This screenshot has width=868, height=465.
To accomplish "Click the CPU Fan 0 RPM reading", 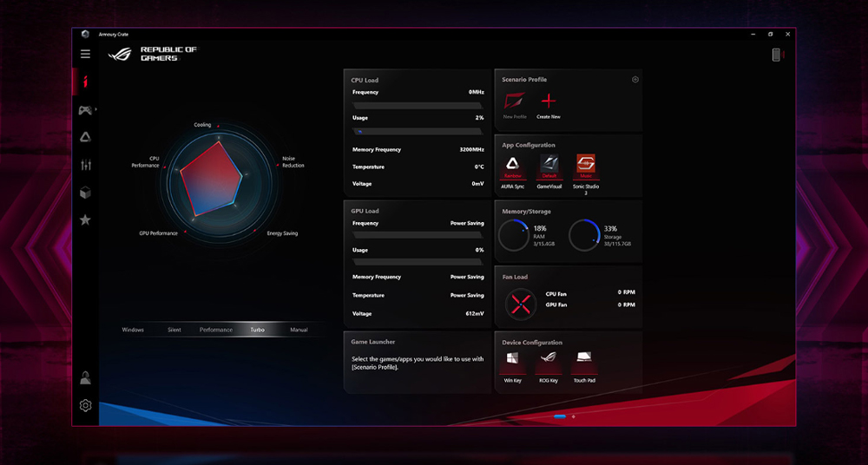I will coord(627,292).
